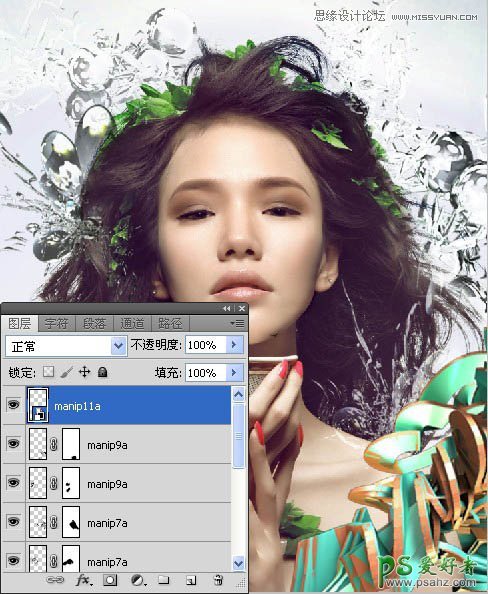The height and width of the screenshot is (594, 488).
Task: Switch to the 字符 tab
Action: (57, 324)
